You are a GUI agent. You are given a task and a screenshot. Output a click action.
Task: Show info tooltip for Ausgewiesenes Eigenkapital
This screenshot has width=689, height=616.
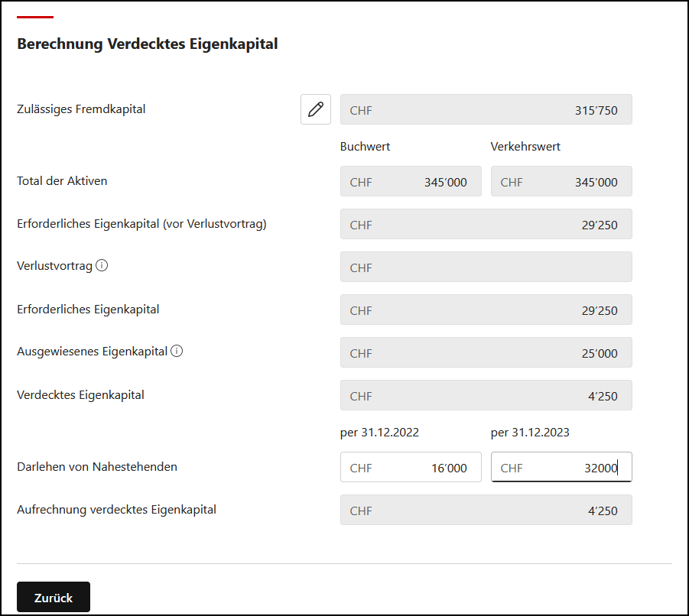click(x=177, y=352)
